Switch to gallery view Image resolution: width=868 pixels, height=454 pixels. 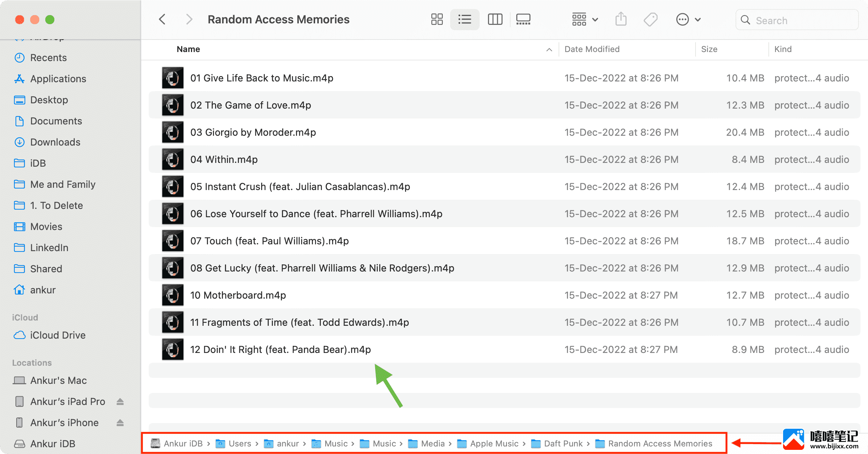tap(523, 19)
